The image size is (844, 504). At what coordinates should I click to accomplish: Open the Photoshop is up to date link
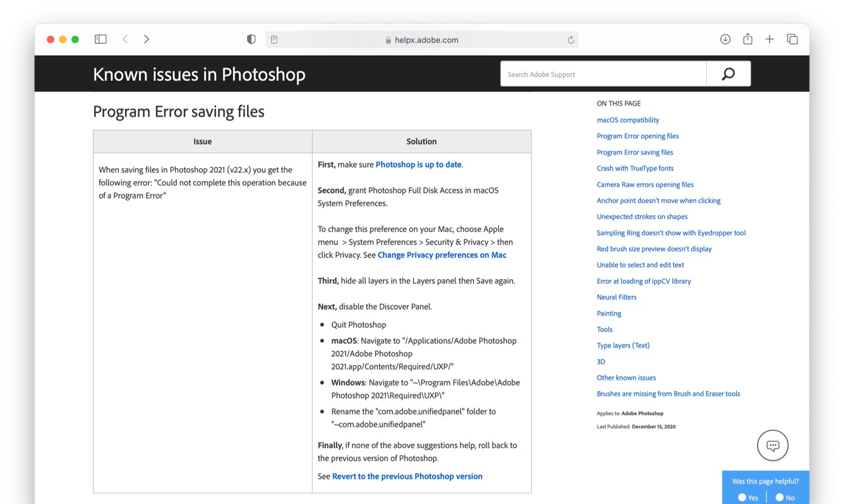[418, 164]
